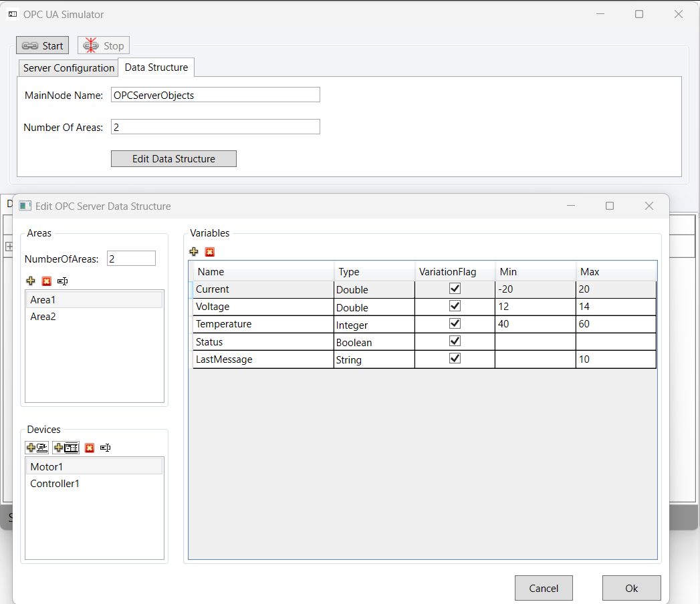Rename the selected device via rename icon
The width and height of the screenshot is (700, 604).
[106, 448]
